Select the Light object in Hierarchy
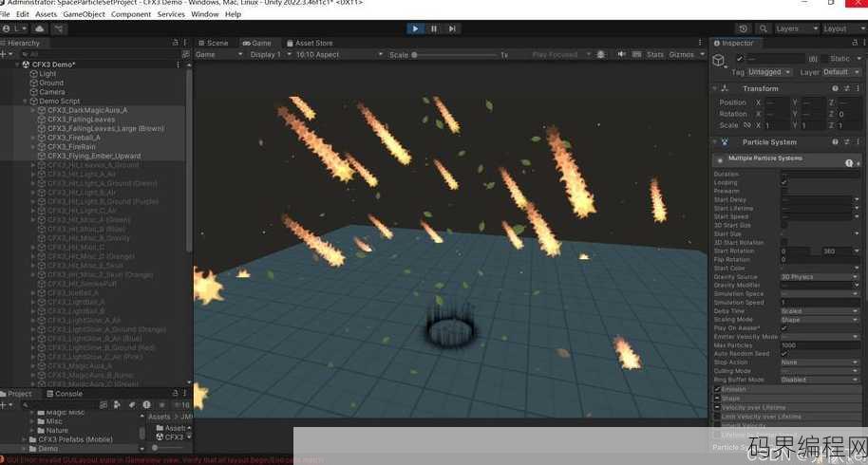Image resolution: width=868 pixels, height=465 pixels. [47, 73]
